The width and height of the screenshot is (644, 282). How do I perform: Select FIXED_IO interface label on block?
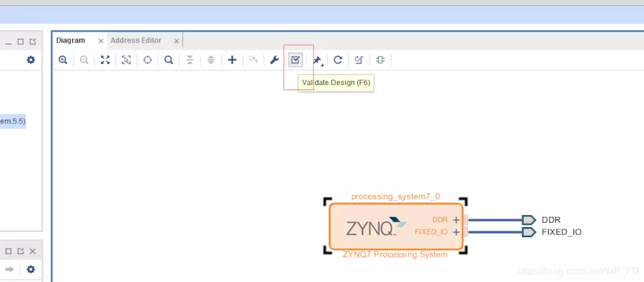point(431,232)
